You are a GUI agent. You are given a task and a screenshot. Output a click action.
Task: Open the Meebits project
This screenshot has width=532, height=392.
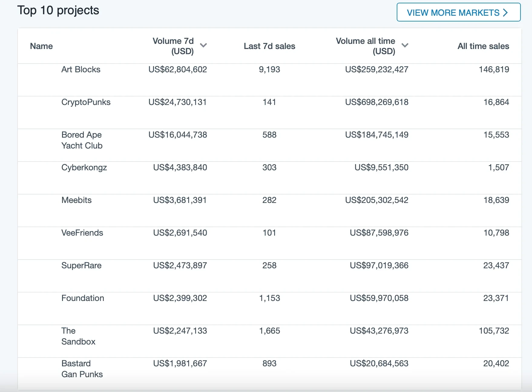click(x=77, y=200)
